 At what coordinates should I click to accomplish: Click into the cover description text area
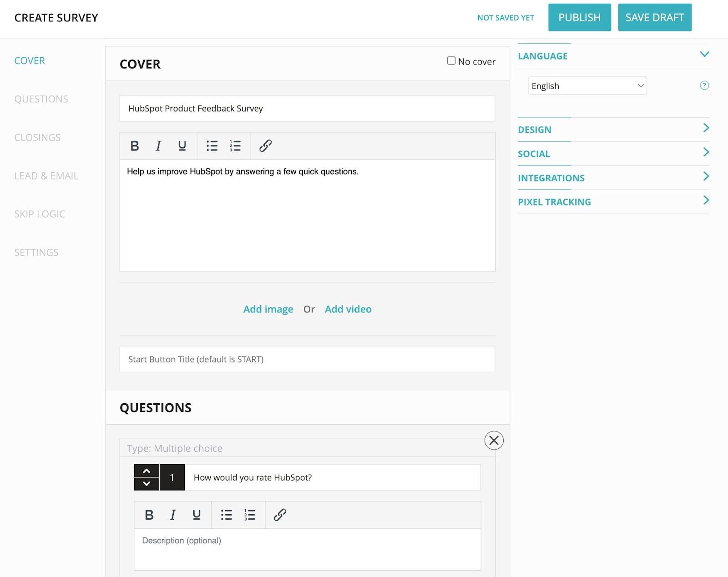[308, 215]
